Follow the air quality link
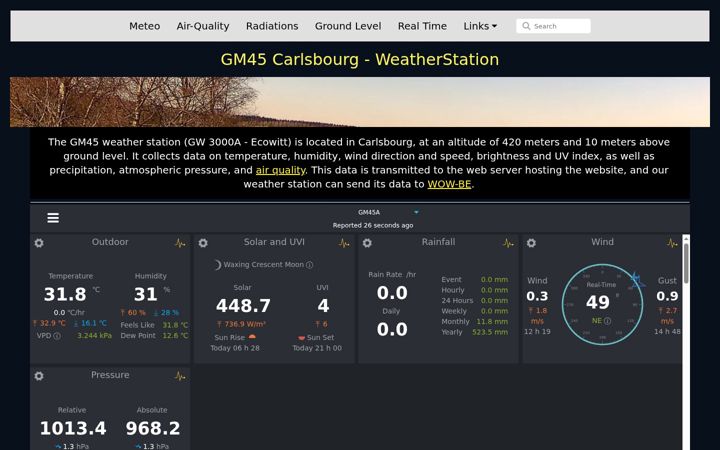This screenshot has width=720, height=450. pos(281,170)
